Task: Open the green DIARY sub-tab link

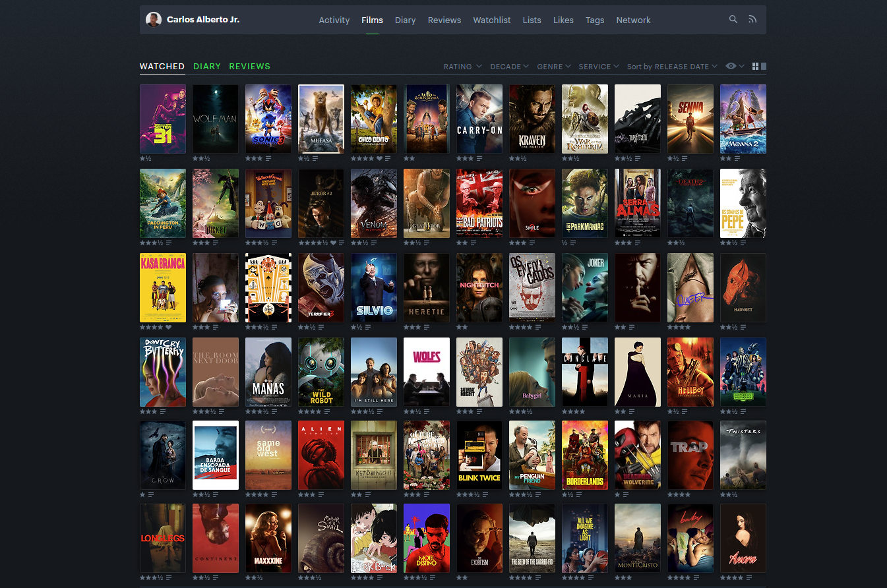Action: (x=207, y=66)
